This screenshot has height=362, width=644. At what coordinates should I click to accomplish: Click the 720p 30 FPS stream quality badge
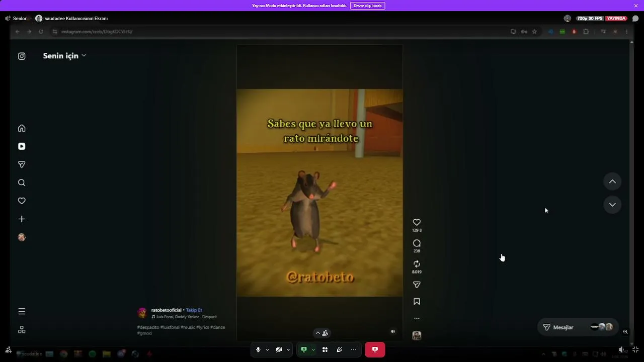(x=590, y=19)
